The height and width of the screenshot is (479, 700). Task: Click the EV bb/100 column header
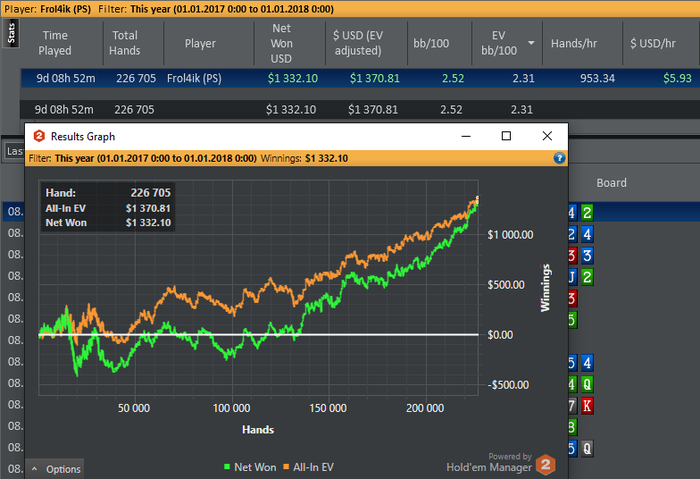coord(499,43)
